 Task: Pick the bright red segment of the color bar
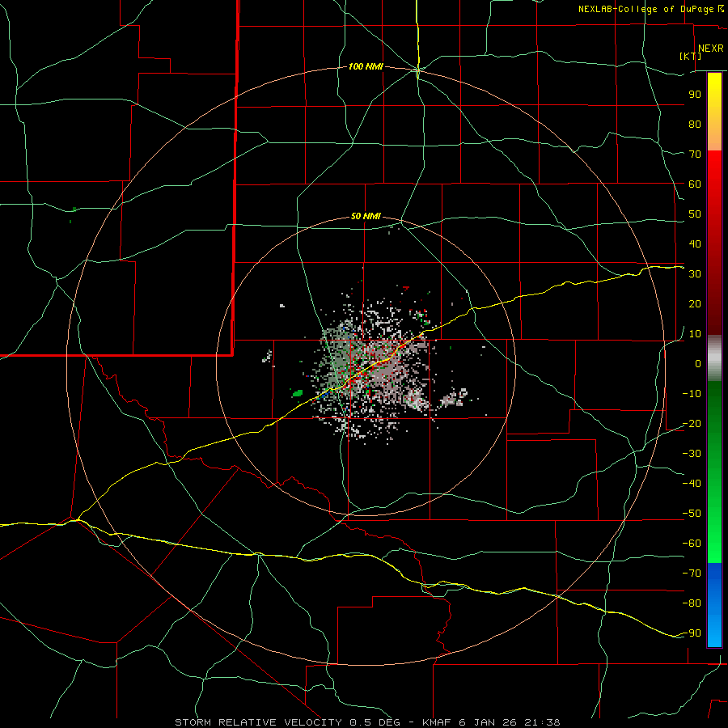pyautogui.click(x=714, y=167)
